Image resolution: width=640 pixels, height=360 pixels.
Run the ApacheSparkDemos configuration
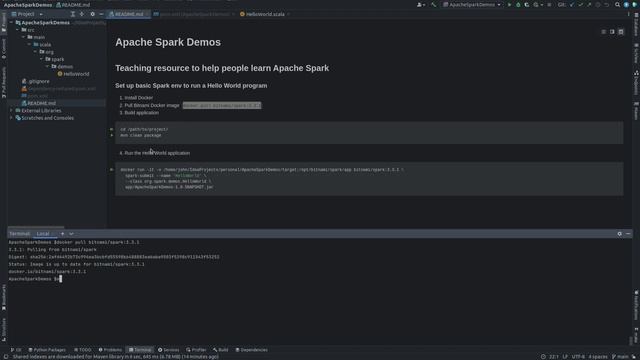click(x=509, y=5)
